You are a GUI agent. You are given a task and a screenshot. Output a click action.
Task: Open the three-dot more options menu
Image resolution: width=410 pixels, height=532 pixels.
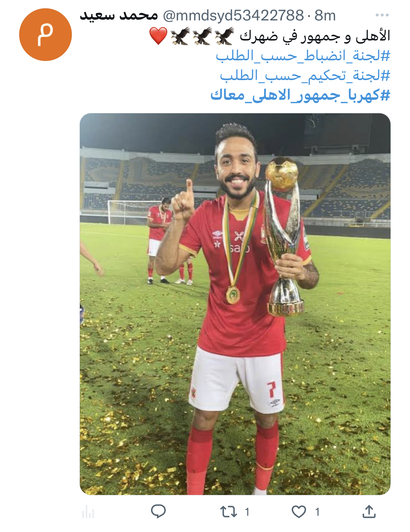click(382, 15)
